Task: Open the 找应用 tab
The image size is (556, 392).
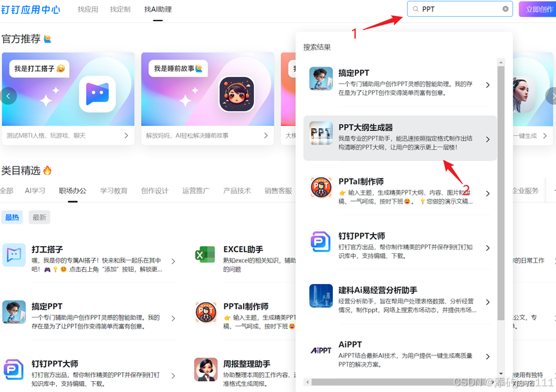Action: 88,10
